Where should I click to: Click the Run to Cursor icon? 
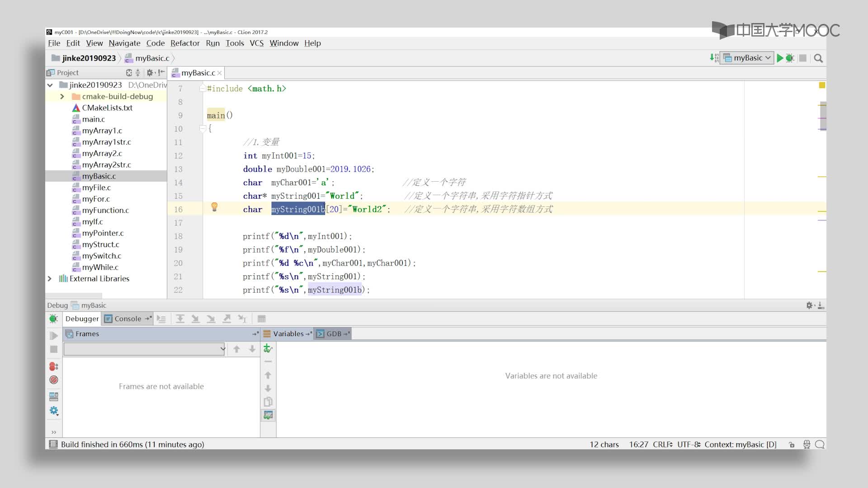(x=242, y=319)
